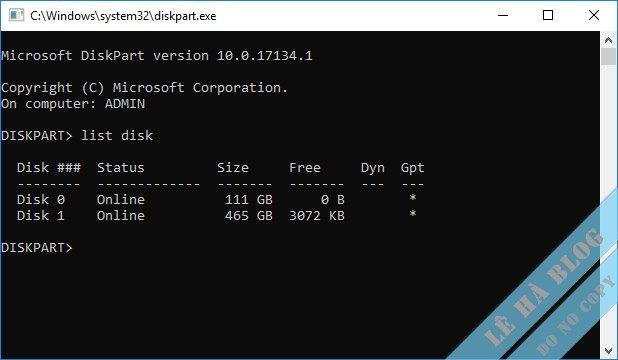Image resolution: width=618 pixels, height=360 pixels.
Task: Click the vertical scrollbar thumb
Action: coord(608,56)
